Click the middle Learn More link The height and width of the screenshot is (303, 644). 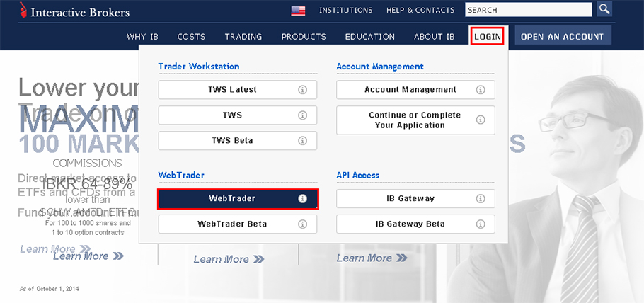[x=229, y=259]
